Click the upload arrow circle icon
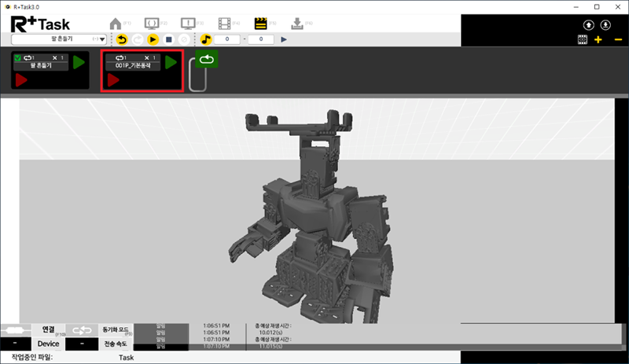629x364 pixels. (x=588, y=25)
